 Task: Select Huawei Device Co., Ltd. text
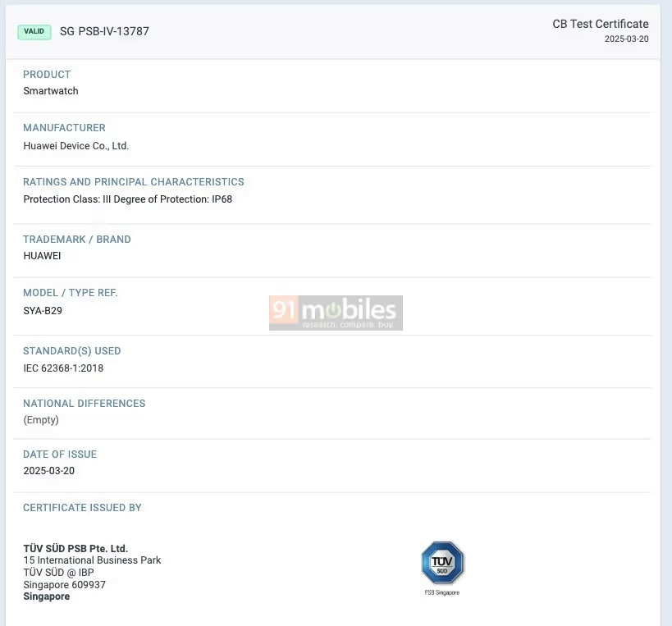pos(75,146)
